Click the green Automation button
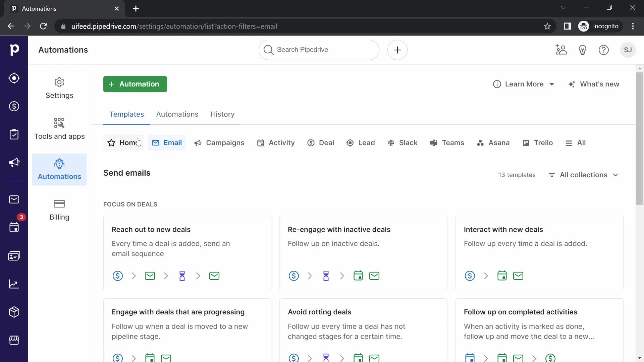This screenshot has height=362, width=644. (135, 84)
